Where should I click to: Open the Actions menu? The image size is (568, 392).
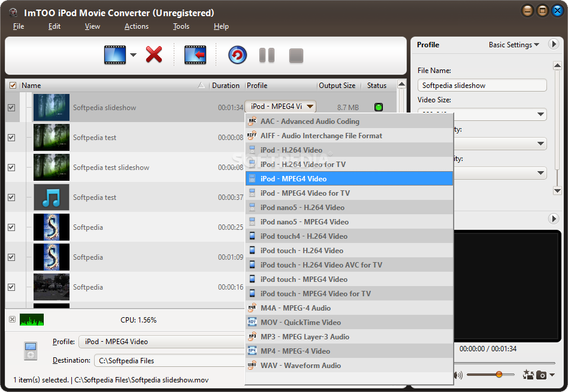click(x=137, y=26)
